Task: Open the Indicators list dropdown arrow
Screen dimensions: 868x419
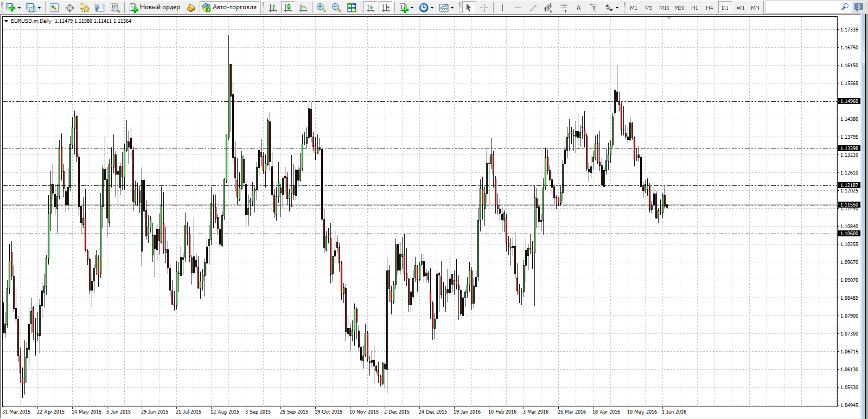Action: point(412,8)
